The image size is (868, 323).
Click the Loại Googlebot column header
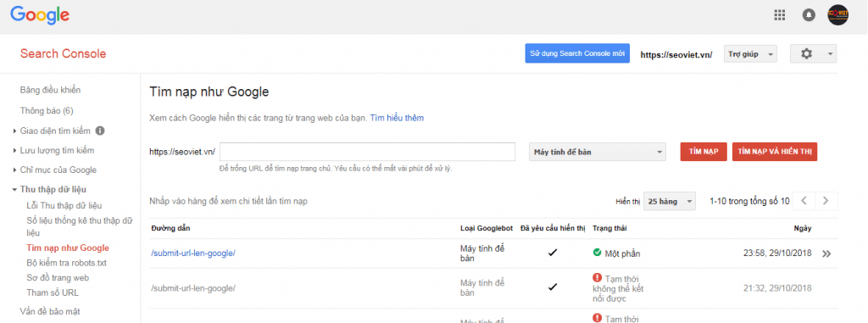pyautogui.click(x=487, y=228)
